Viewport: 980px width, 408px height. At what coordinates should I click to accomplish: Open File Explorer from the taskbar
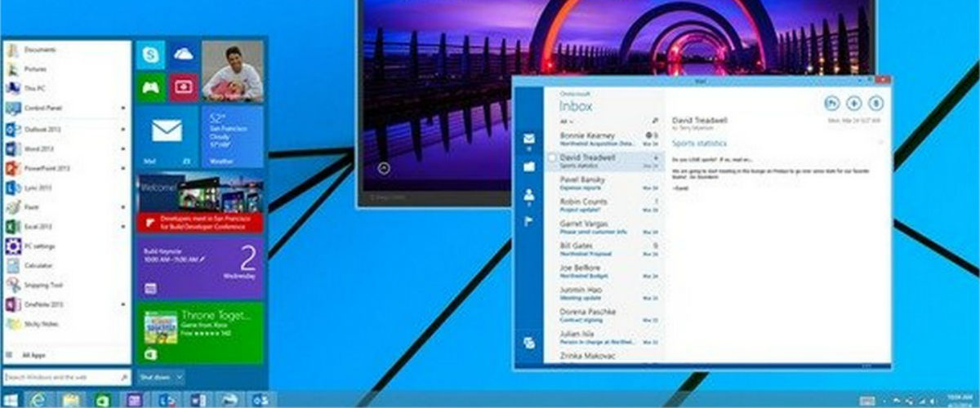click(70, 400)
